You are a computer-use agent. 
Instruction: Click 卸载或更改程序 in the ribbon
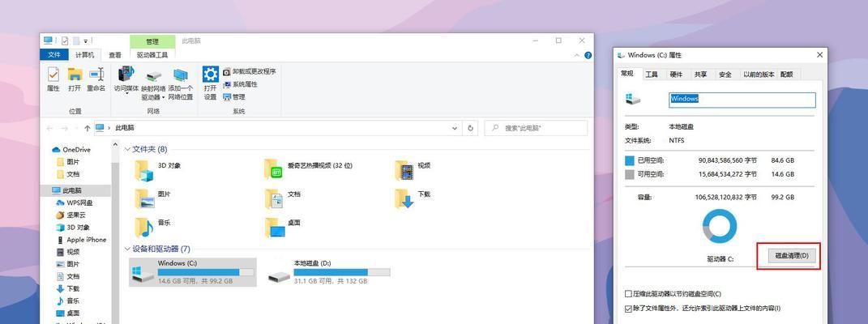point(249,71)
